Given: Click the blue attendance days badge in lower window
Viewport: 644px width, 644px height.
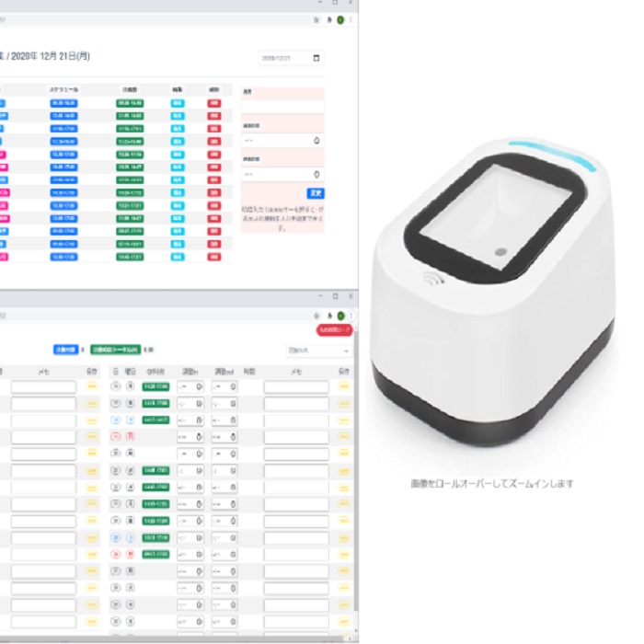Looking at the screenshot, I should point(65,351).
